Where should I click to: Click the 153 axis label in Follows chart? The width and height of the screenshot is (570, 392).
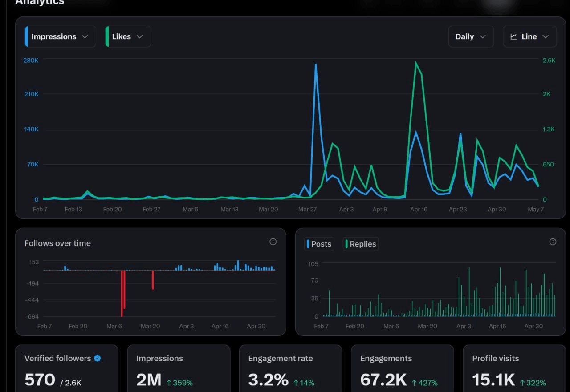click(x=34, y=262)
